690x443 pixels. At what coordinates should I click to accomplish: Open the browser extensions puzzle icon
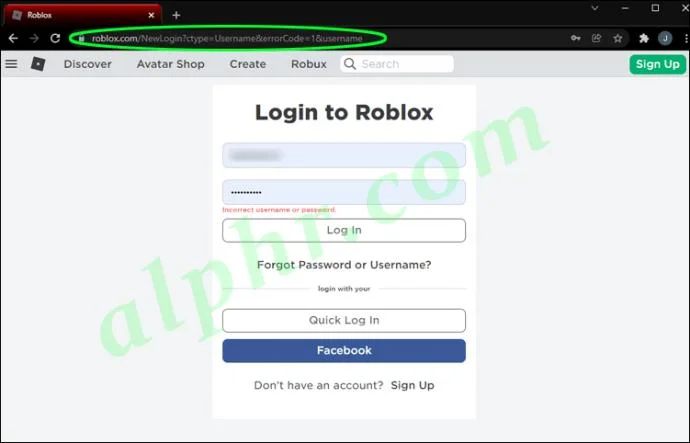[644, 38]
